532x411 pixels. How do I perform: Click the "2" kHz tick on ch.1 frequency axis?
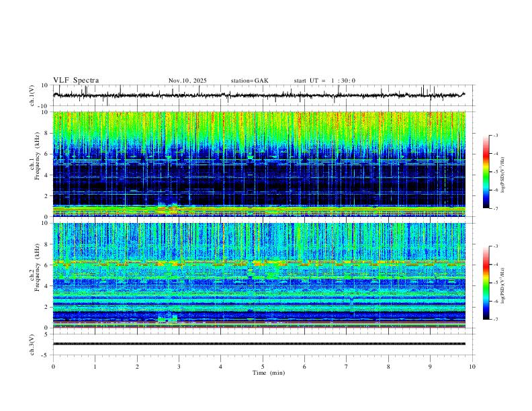pos(46,195)
